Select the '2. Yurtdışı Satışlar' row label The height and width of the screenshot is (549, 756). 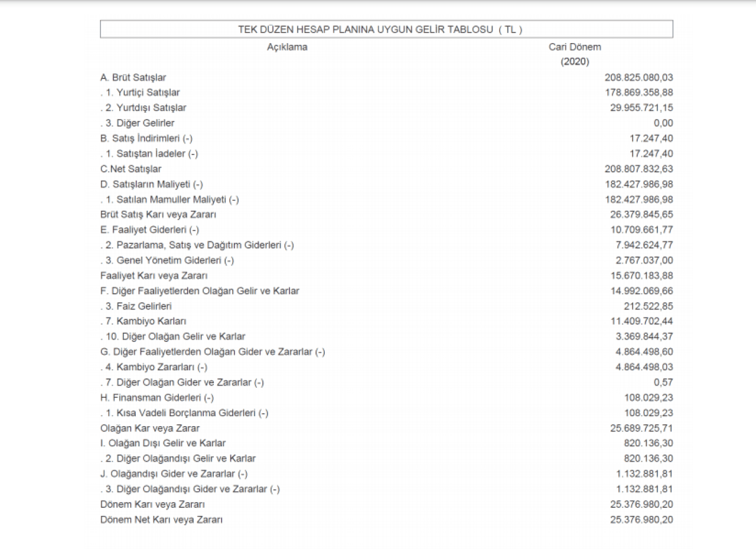[x=144, y=108]
